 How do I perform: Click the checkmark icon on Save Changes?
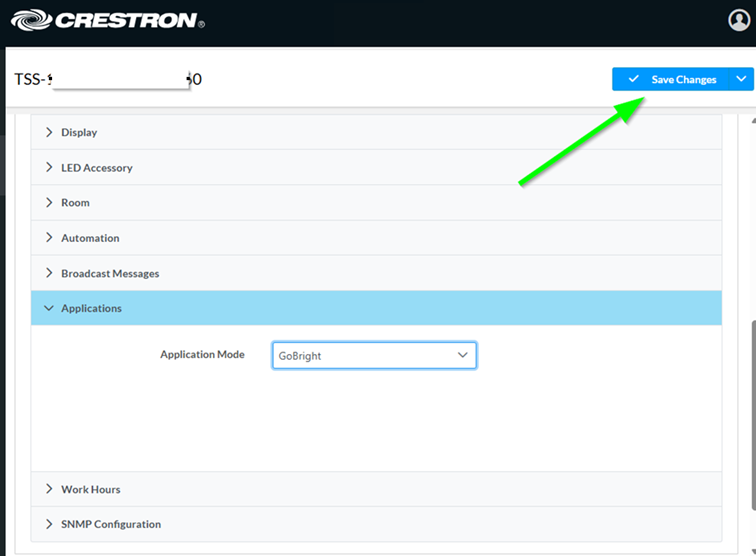click(633, 79)
